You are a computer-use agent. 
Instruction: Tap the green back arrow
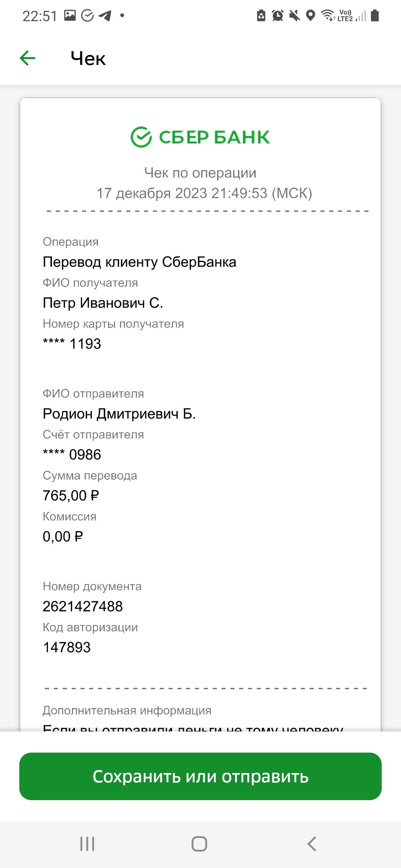point(27,58)
